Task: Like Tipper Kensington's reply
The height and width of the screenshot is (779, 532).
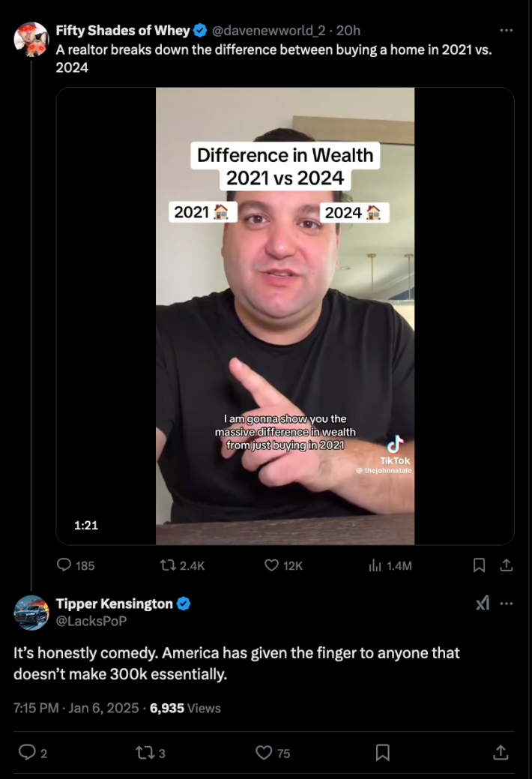Action: point(264,752)
